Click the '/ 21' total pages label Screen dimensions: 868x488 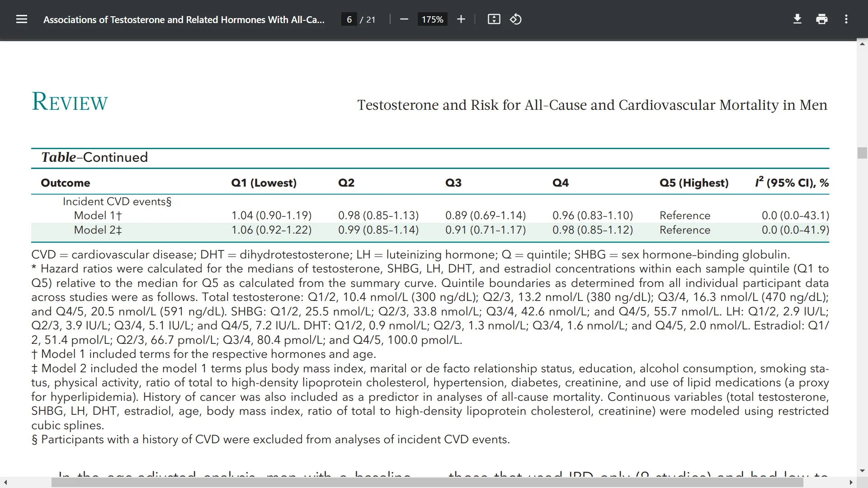[368, 19]
